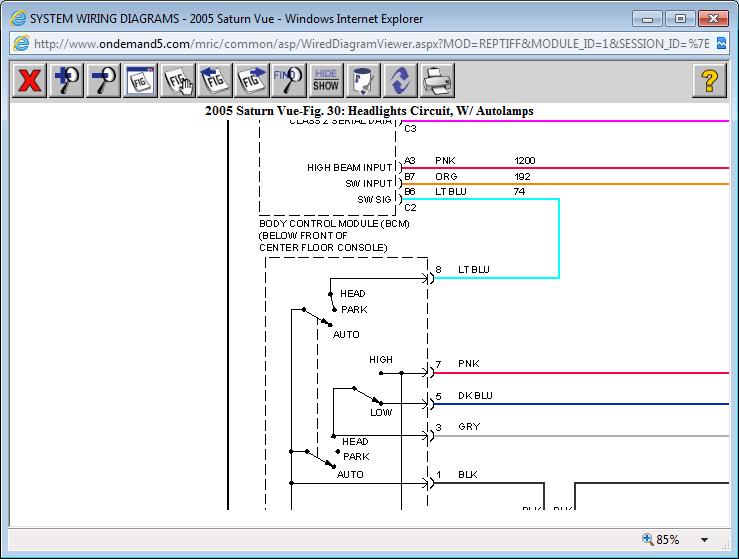This screenshot has width=739, height=559.
Task: Print the wiring diagram
Action: coord(436,80)
